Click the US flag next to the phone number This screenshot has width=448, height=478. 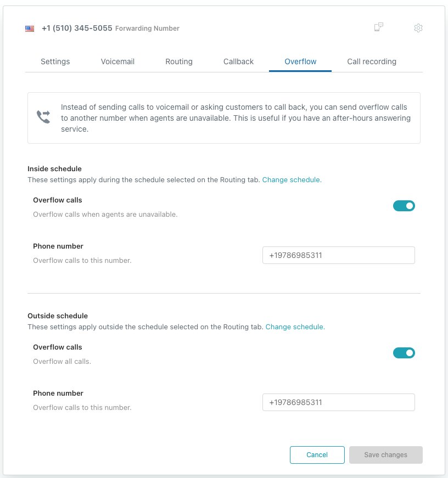pos(30,28)
